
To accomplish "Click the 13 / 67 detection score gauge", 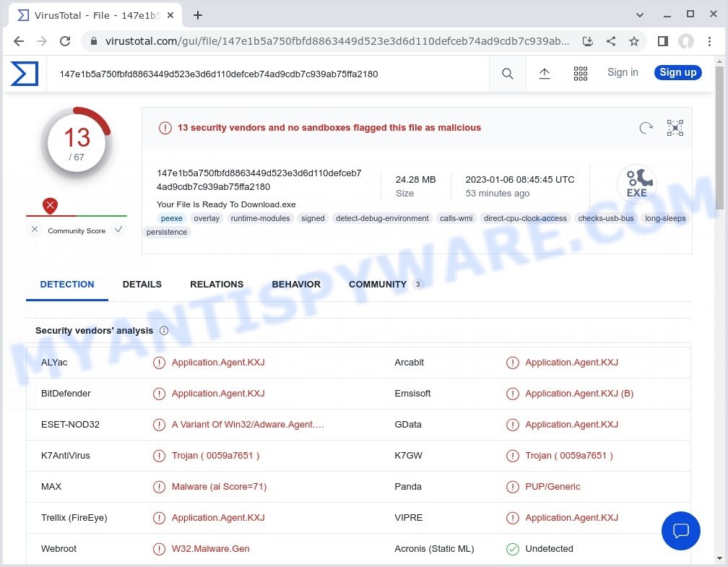I will [x=77, y=143].
